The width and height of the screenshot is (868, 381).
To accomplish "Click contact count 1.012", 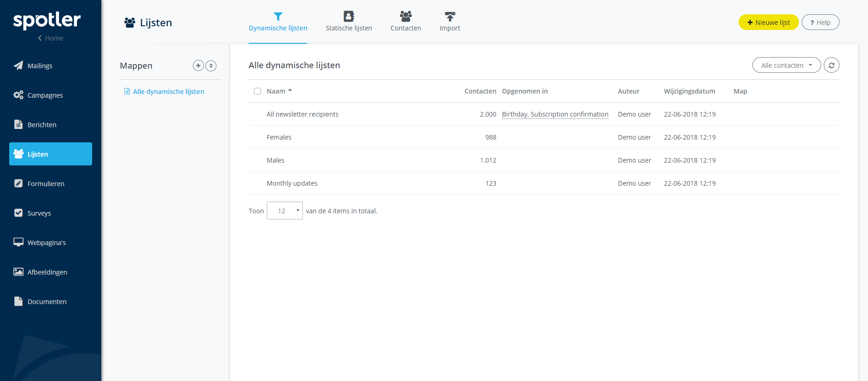I will click(x=488, y=160).
